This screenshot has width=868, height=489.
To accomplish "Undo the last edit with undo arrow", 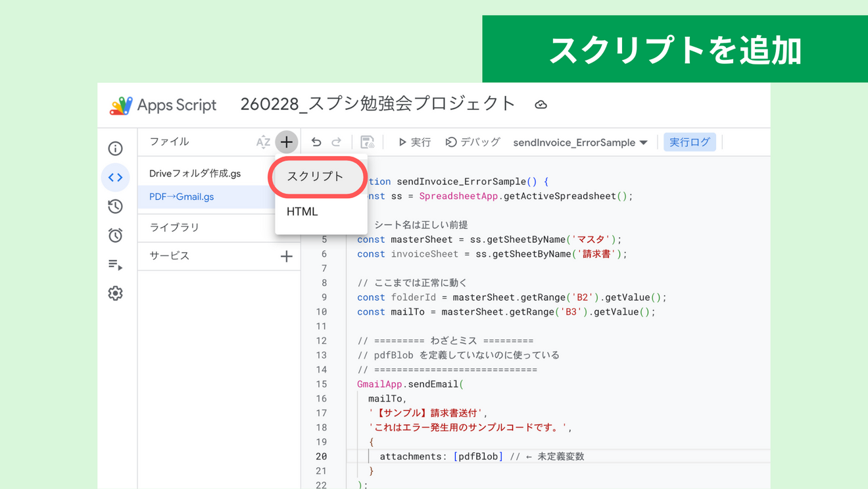I will point(316,142).
